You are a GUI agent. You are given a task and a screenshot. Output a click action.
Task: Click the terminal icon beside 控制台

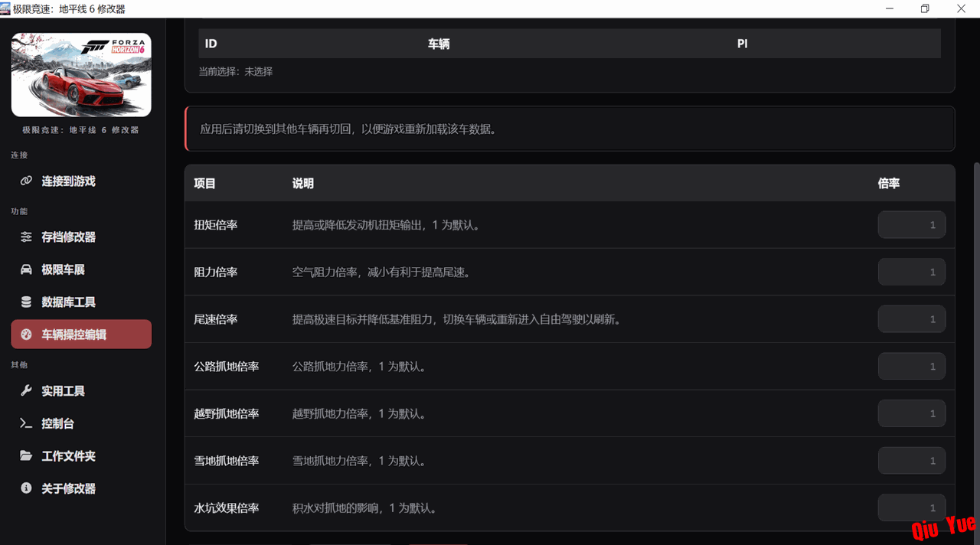click(26, 423)
